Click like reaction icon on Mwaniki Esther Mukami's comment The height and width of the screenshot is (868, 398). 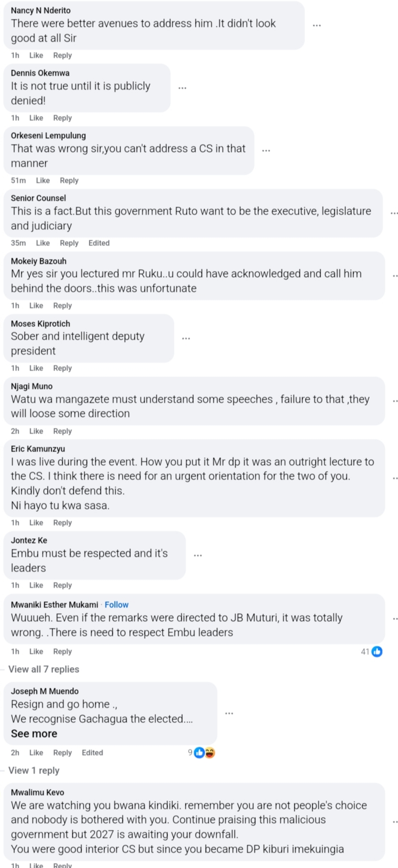[x=377, y=651]
